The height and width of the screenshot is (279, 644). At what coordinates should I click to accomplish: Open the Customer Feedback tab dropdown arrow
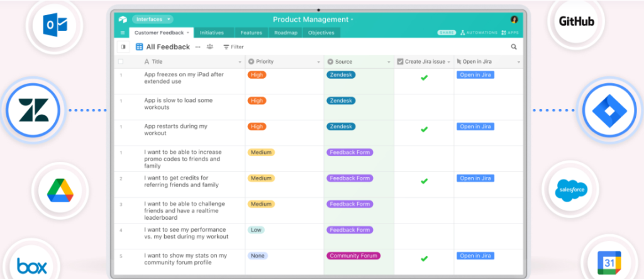(187, 33)
